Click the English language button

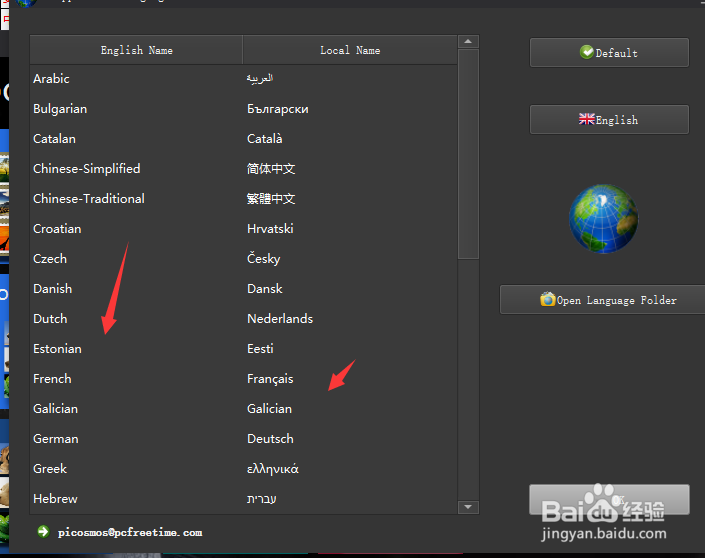tap(609, 120)
